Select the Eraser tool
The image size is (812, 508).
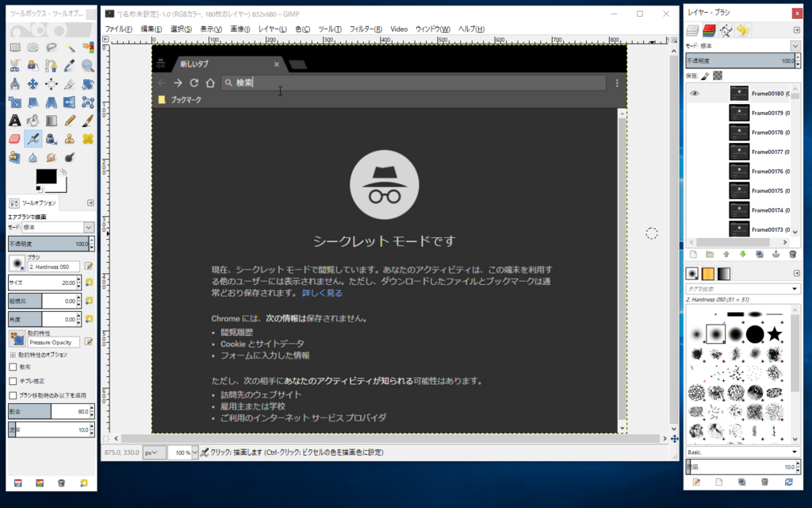click(15, 139)
